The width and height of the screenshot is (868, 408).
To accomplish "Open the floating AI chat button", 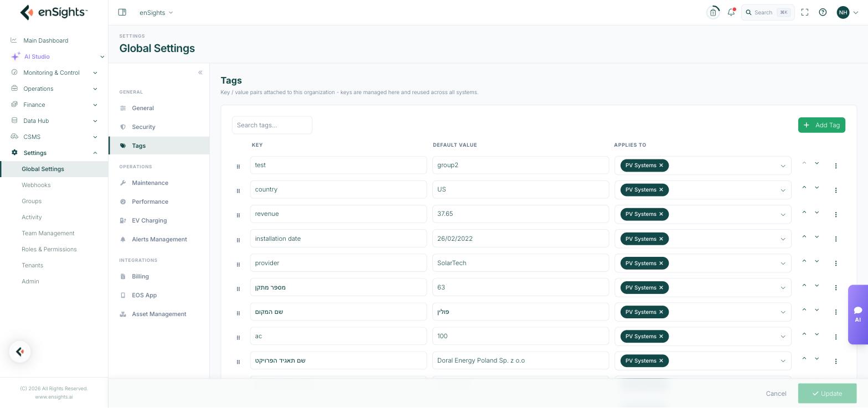I will (858, 314).
